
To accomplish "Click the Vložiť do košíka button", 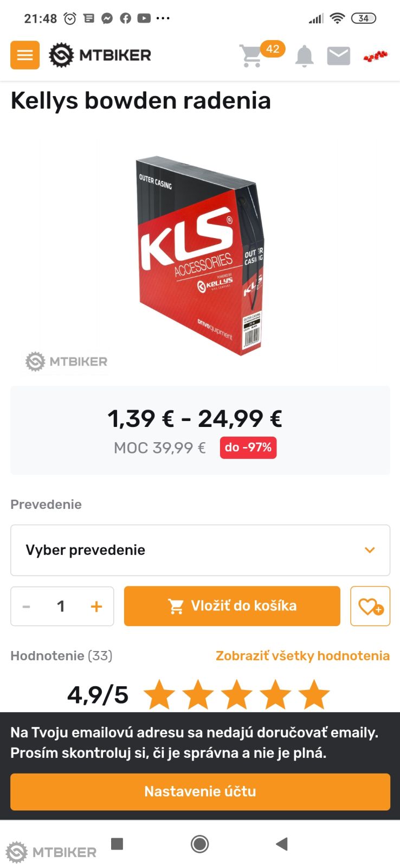I will click(232, 606).
